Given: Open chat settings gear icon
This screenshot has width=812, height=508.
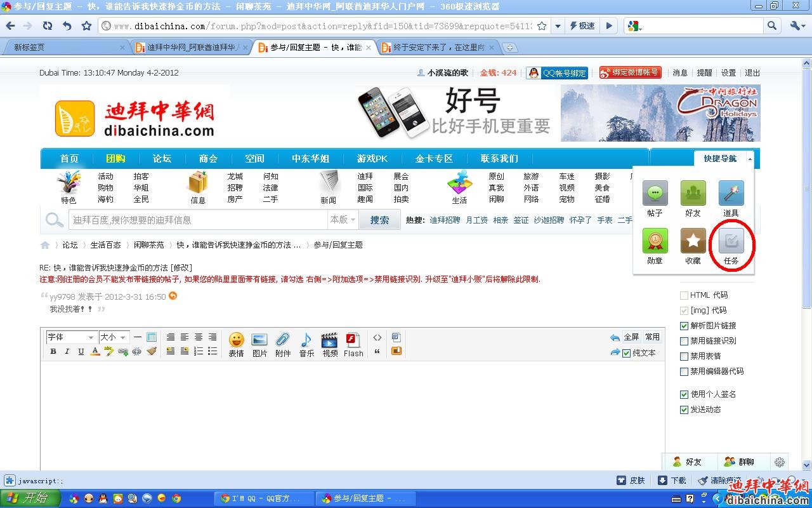Looking at the screenshot, I should [780, 462].
